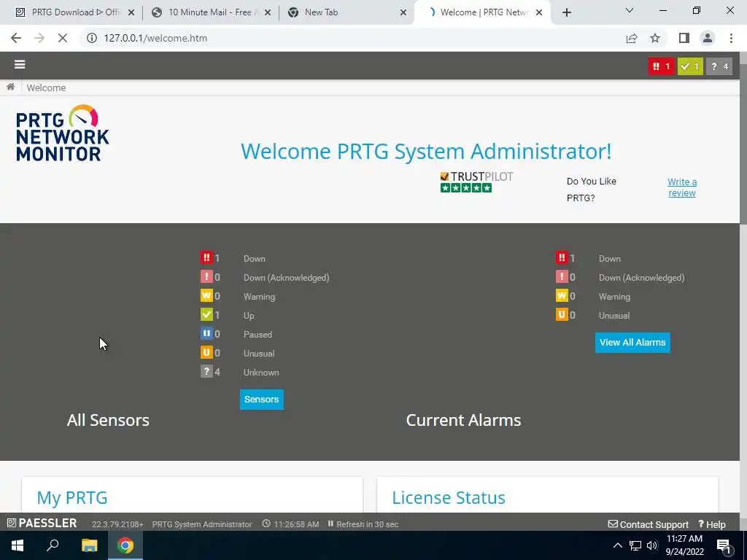This screenshot has height=560, width=747.
Task: Click the site information icon
Action: [91, 38]
